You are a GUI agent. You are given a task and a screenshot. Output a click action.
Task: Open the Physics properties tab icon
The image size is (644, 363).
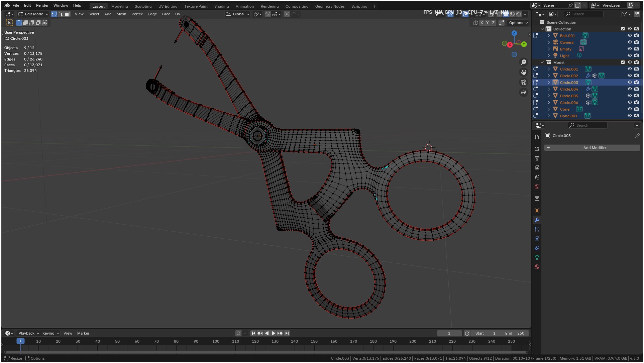(537, 239)
